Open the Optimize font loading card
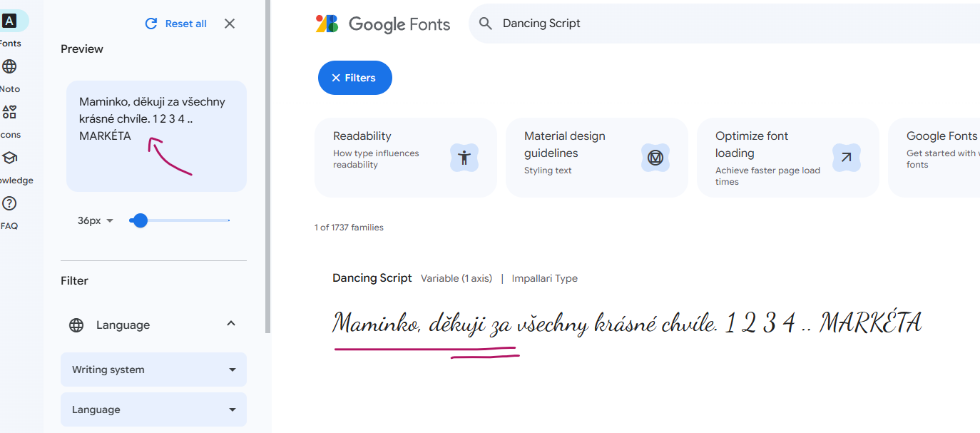The width and height of the screenshot is (980, 433). [x=788, y=158]
